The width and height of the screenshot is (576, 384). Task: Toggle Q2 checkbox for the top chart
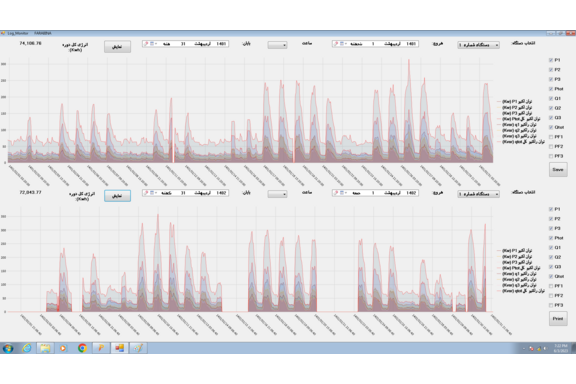click(x=551, y=108)
